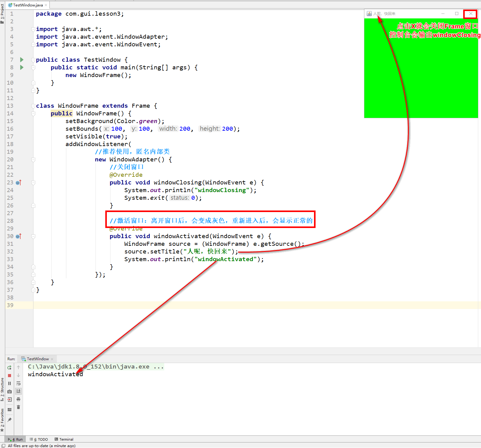Screen dimensions: 481x448
Task: Stop the running process with the red square
Action: (10, 375)
